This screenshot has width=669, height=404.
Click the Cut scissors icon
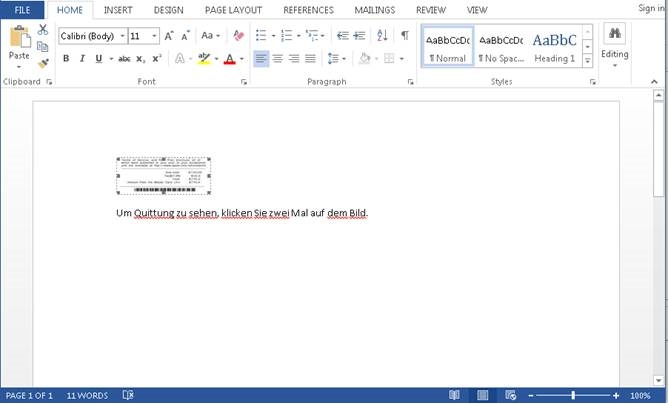[43, 29]
